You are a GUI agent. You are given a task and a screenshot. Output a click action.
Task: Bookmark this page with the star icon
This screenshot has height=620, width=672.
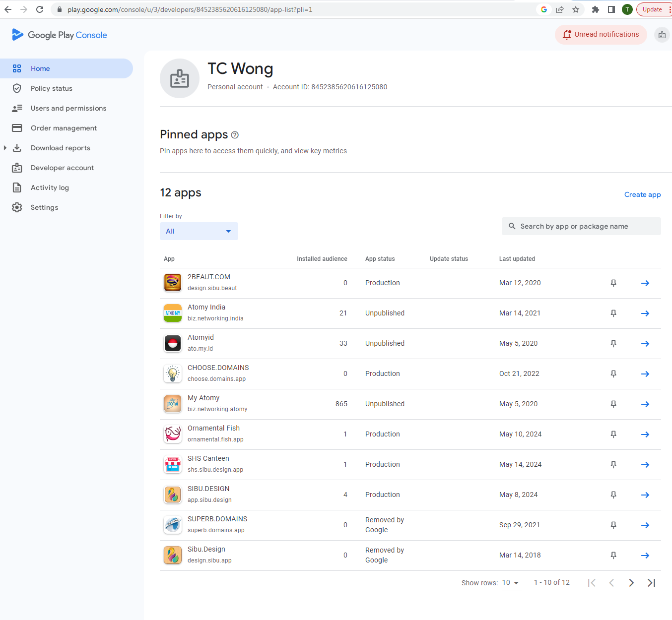point(576,9)
